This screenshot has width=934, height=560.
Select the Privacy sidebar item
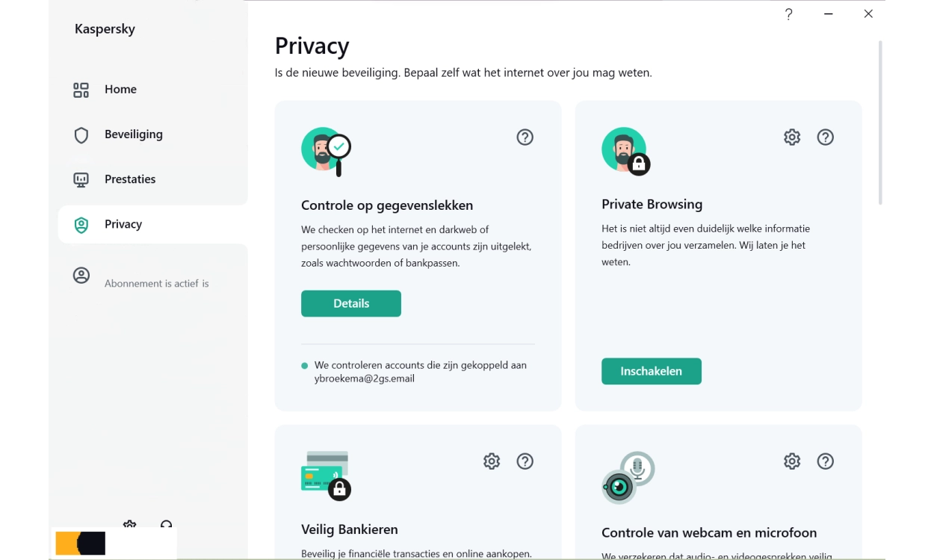tap(123, 224)
